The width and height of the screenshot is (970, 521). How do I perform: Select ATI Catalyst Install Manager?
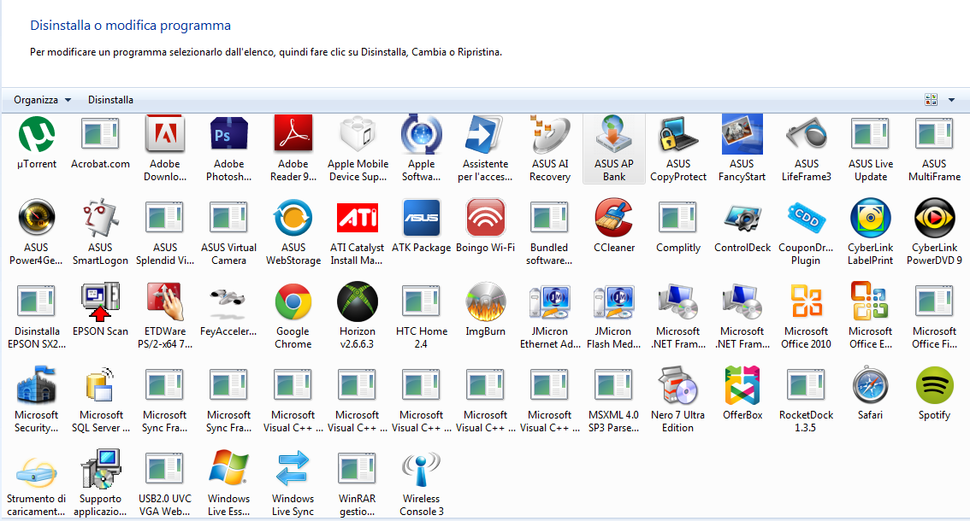pos(358,233)
